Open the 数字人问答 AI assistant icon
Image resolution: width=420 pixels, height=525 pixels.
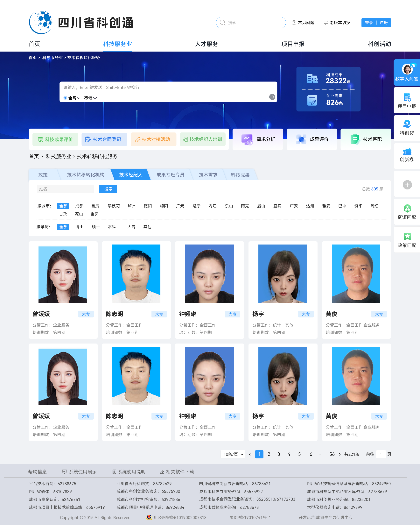[x=407, y=69]
